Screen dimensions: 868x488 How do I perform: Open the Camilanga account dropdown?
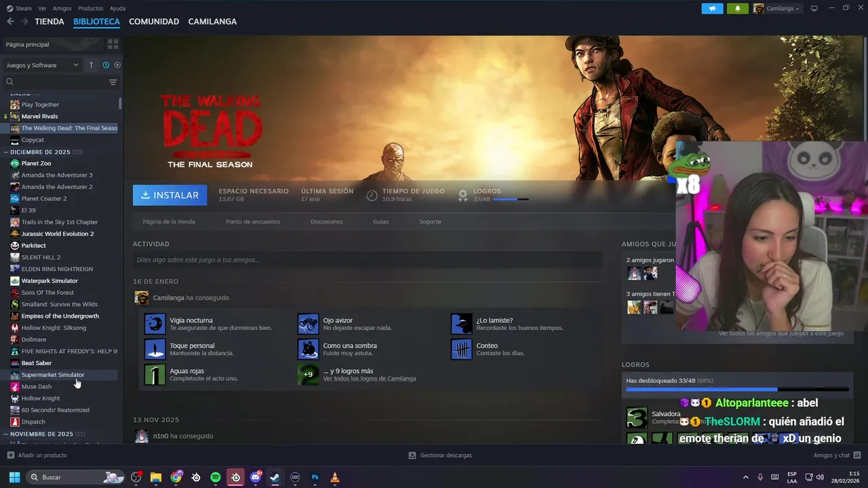click(x=776, y=8)
